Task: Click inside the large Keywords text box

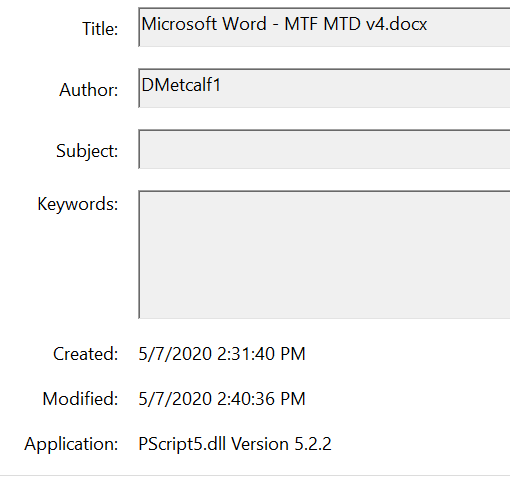Action: coord(324,254)
